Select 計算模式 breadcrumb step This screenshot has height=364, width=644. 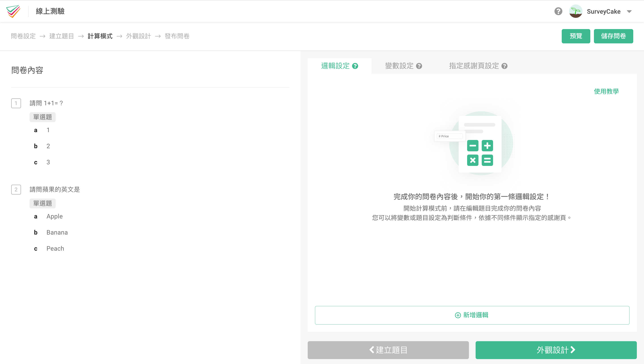click(x=100, y=36)
